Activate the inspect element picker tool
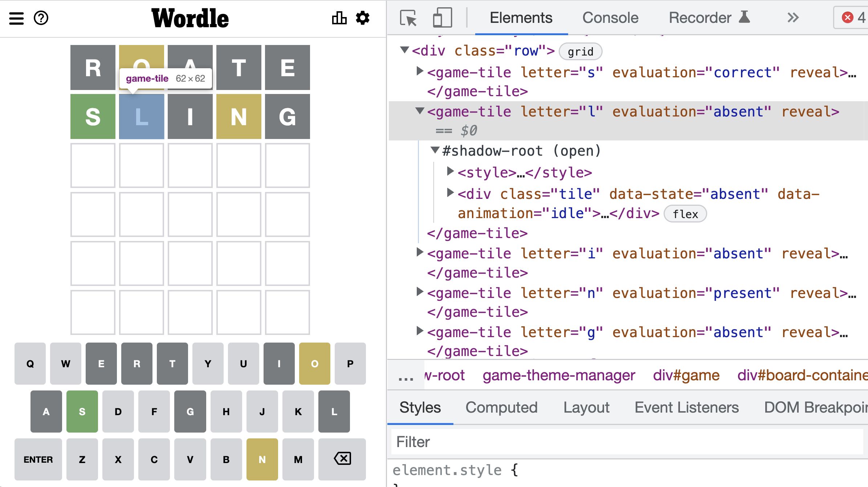This screenshot has height=487, width=868. pos(408,18)
